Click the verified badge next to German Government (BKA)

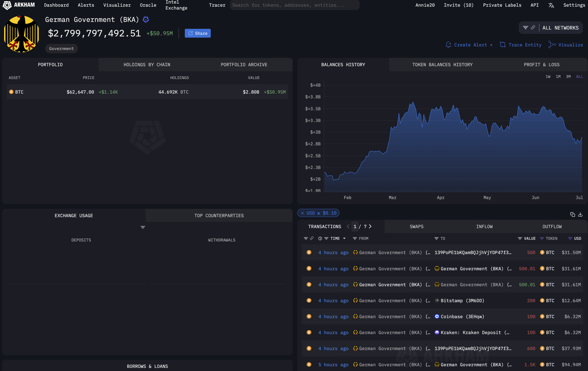pyautogui.click(x=146, y=20)
